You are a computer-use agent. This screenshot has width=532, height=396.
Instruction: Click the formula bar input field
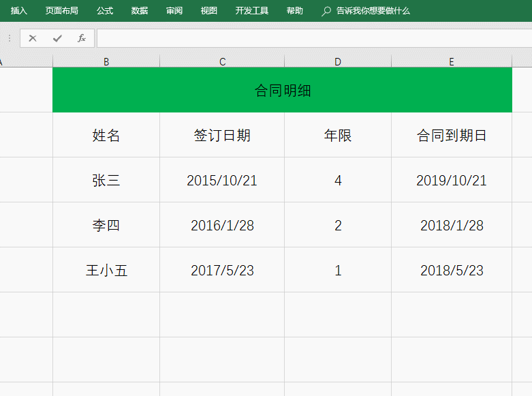coord(314,38)
